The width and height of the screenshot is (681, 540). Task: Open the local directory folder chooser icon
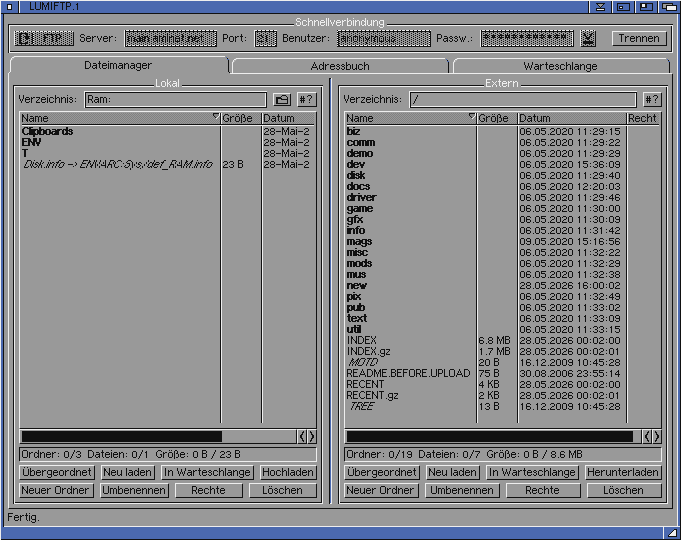282,99
